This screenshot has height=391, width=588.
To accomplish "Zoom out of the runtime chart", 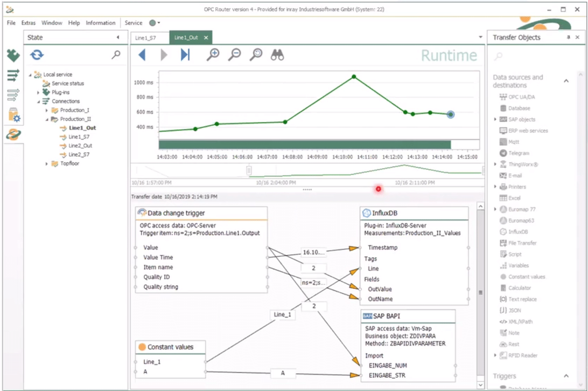I will tap(235, 55).
